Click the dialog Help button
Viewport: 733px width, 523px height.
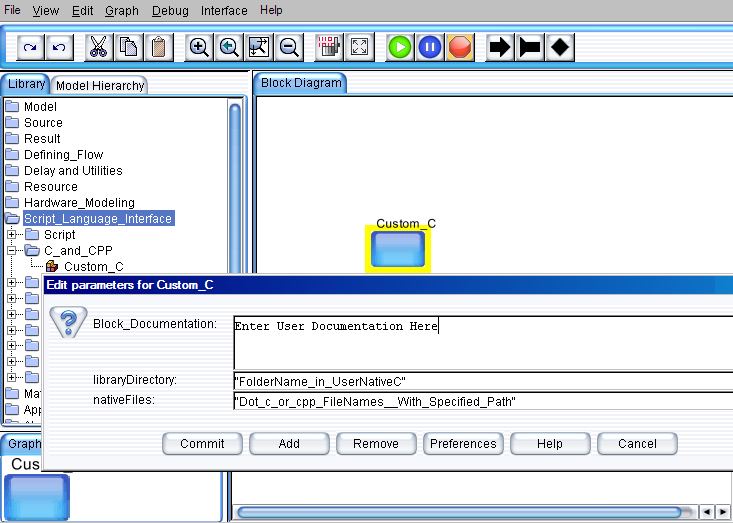pos(550,444)
